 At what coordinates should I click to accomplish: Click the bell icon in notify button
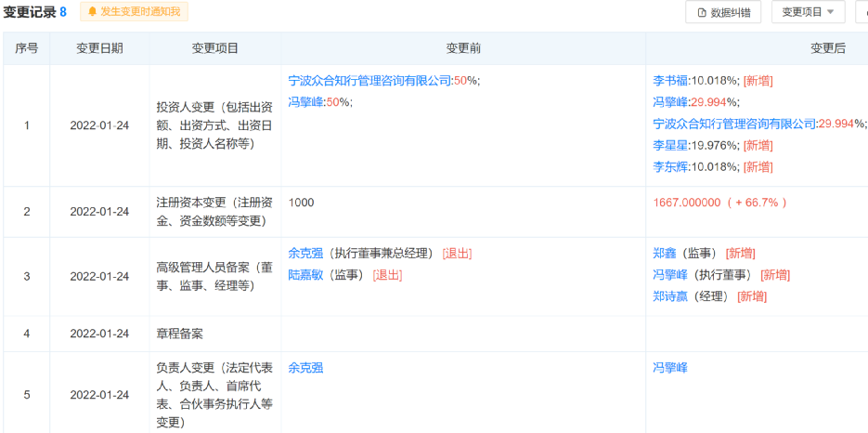(x=92, y=12)
